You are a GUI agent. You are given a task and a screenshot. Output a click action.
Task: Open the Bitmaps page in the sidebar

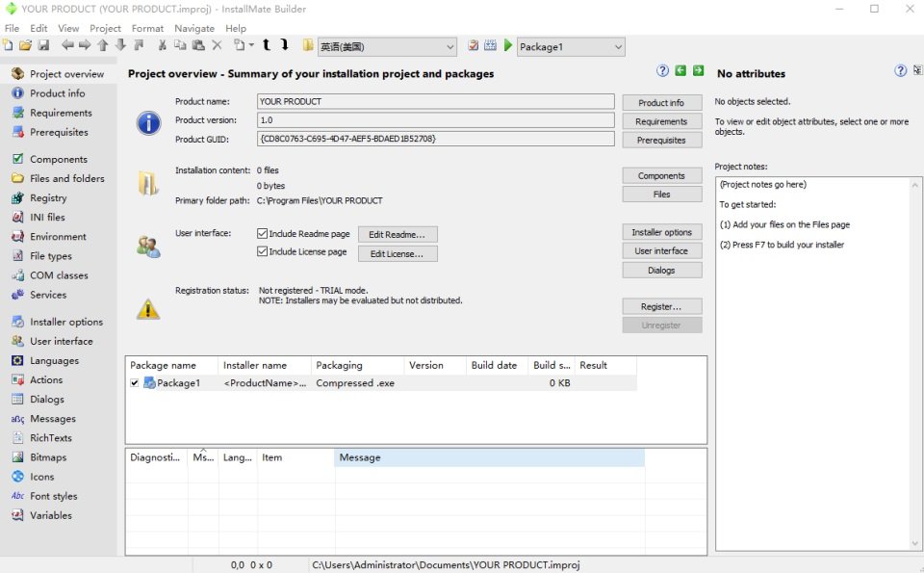click(48, 457)
